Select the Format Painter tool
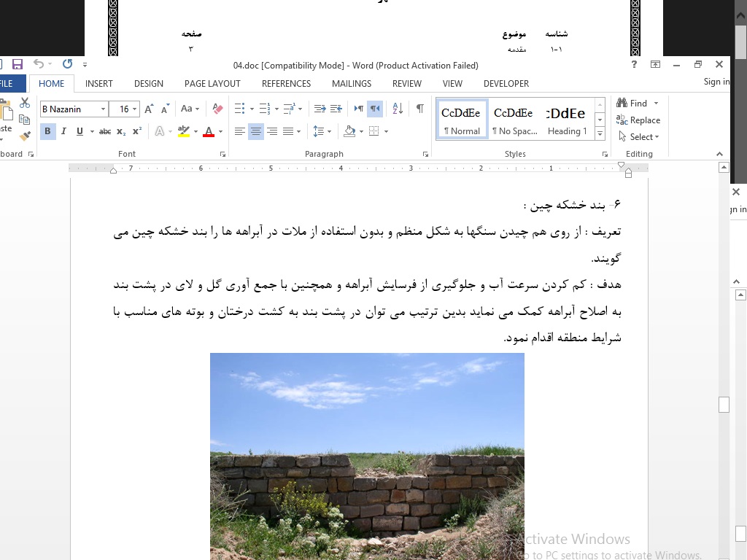Viewport: 747px width, 560px height. 24,136
